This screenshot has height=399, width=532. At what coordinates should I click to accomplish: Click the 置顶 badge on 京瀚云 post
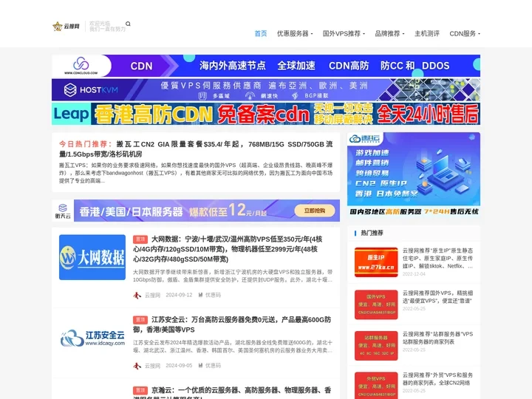[x=140, y=390]
